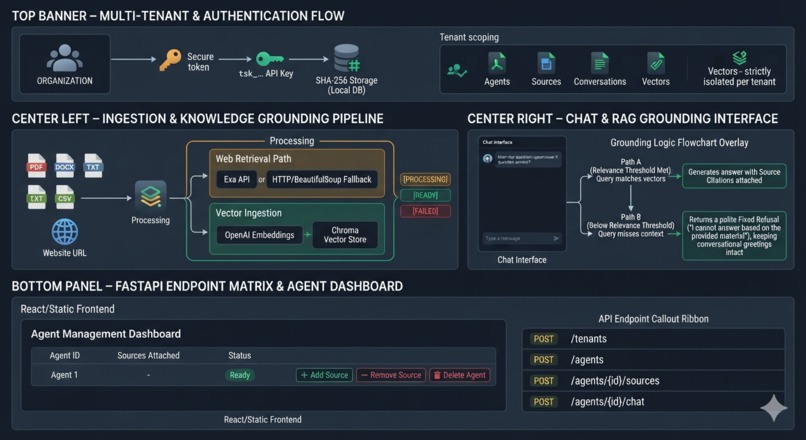Viewport: 806px width, 440px height.
Task: Select the POST /agents endpoint row
Action: [654, 360]
